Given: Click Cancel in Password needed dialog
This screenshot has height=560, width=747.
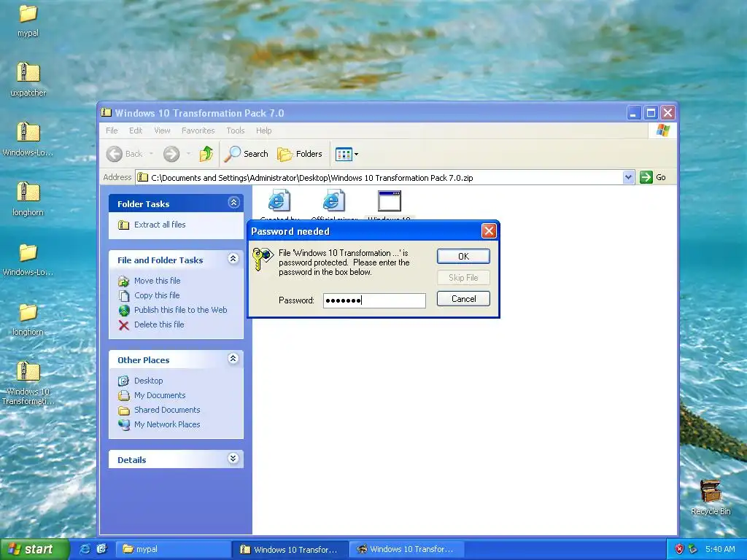Looking at the screenshot, I should [463, 298].
